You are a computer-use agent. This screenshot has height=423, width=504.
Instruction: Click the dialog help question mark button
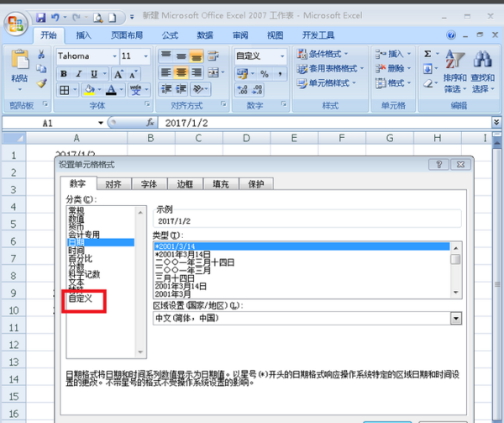pyautogui.click(x=438, y=165)
